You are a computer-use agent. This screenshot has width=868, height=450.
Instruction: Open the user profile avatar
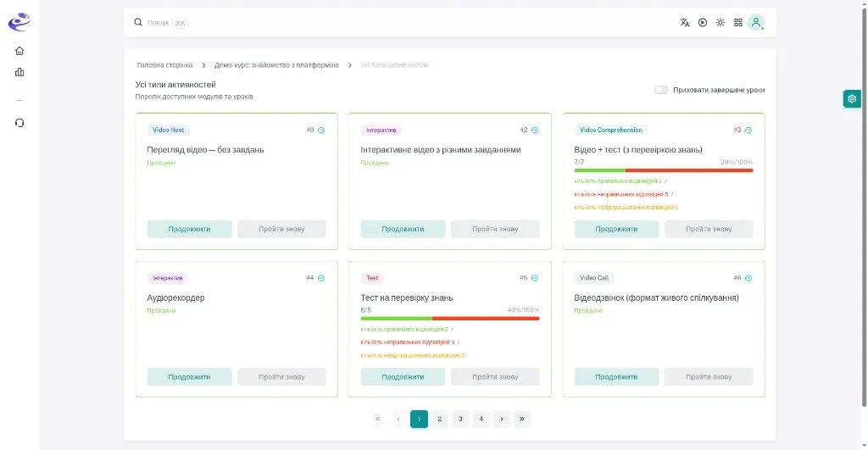coord(755,23)
